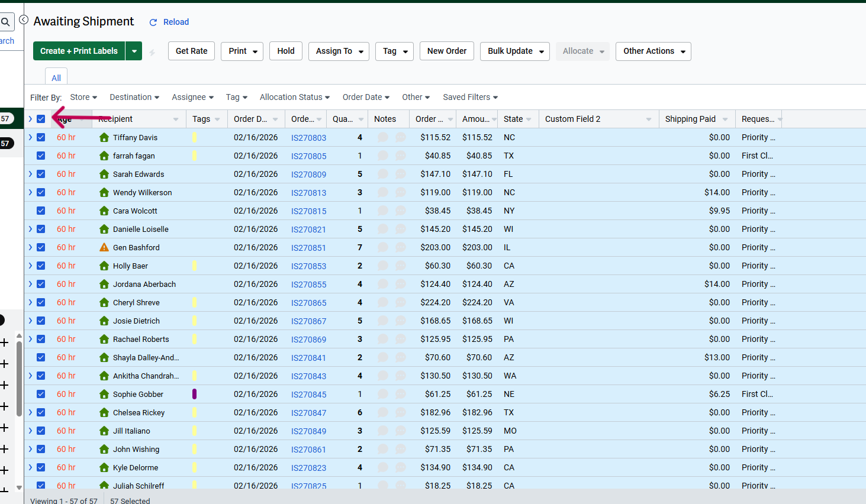
Task: Click the Reload refresh icon
Action: (153, 22)
